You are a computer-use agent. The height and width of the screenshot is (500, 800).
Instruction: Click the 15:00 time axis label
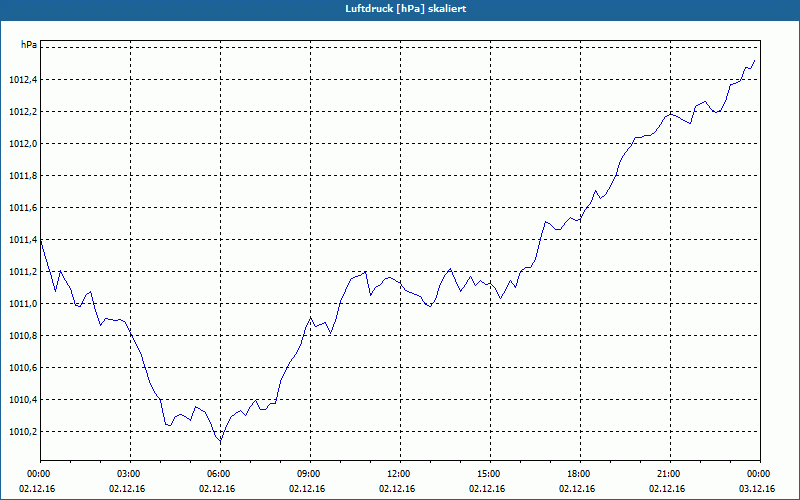coord(490,474)
